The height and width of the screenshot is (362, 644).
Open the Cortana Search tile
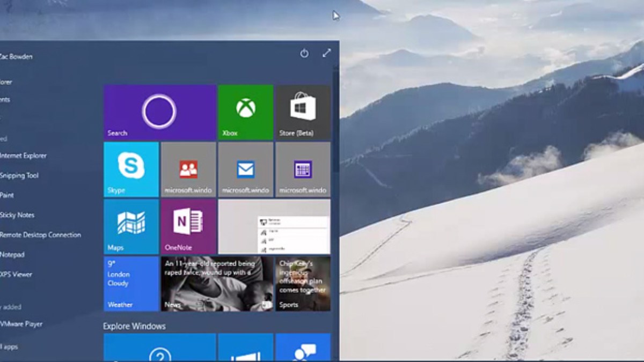click(x=160, y=112)
